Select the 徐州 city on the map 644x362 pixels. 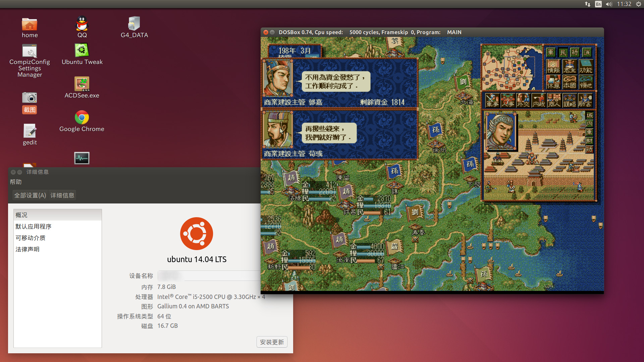coord(436,144)
